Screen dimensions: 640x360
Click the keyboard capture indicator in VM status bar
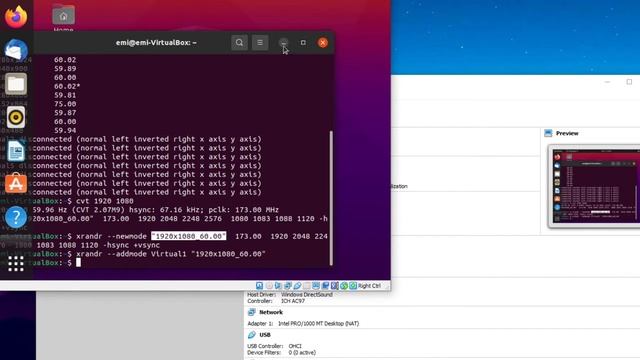point(353,286)
